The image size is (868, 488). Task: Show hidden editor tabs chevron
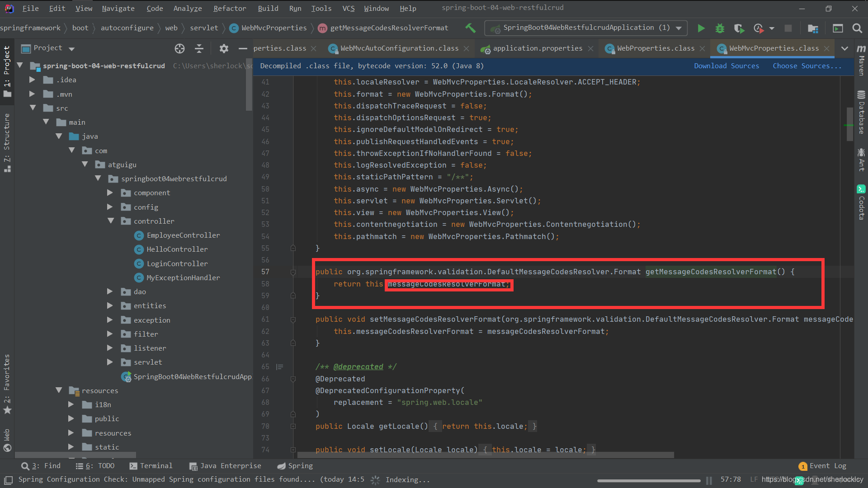coord(844,48)
